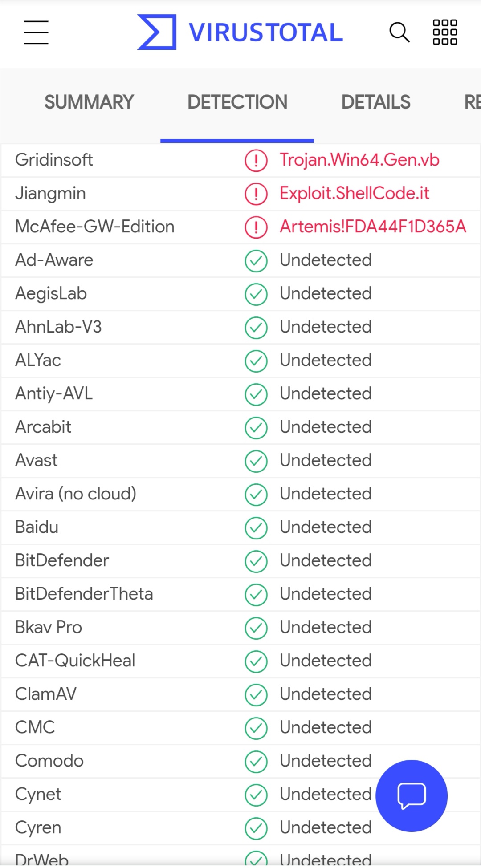Screen dimensions: 481x868
Task: Select the BitDefenderTheta engine row
Action: [84, 594]
